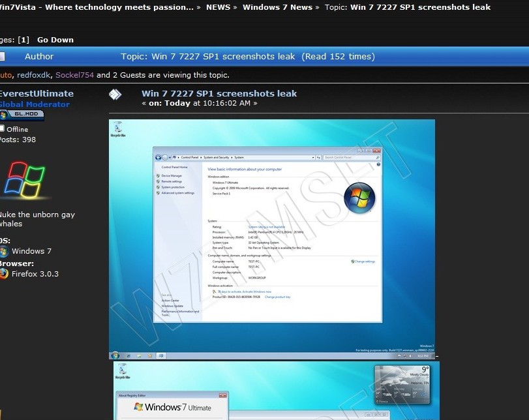Open the Windows 7 News breadcrumb
Screen dimensions: 529x420
pyautogui.click(x=277, y=7)
